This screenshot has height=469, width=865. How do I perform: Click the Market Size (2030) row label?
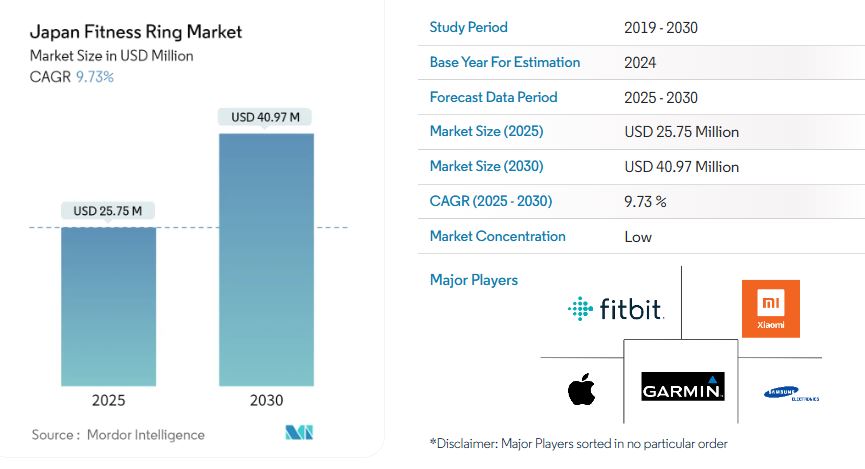(x=486, y=166)
